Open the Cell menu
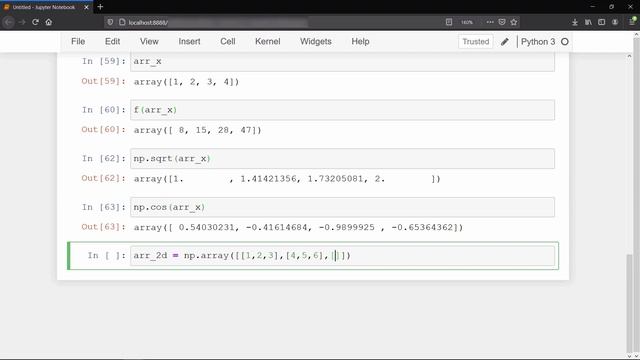Screen dimensions: 640x360 (228, 42)
